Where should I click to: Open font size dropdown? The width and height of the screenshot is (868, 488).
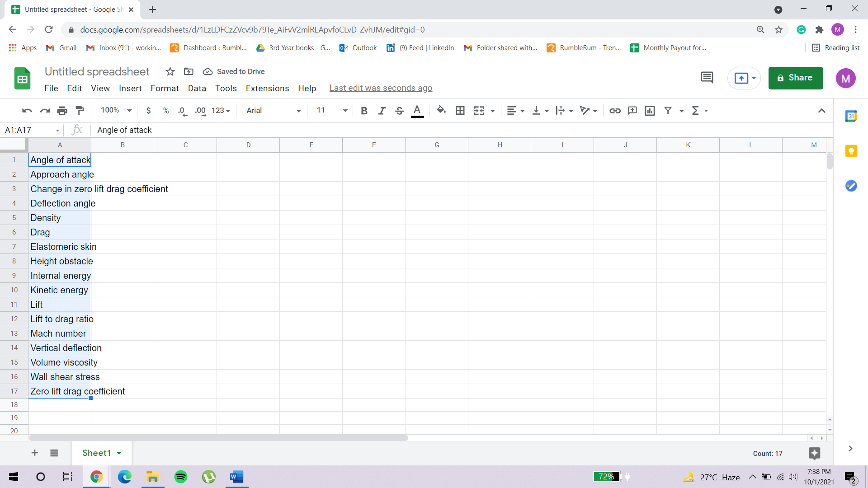pos(332,110)
